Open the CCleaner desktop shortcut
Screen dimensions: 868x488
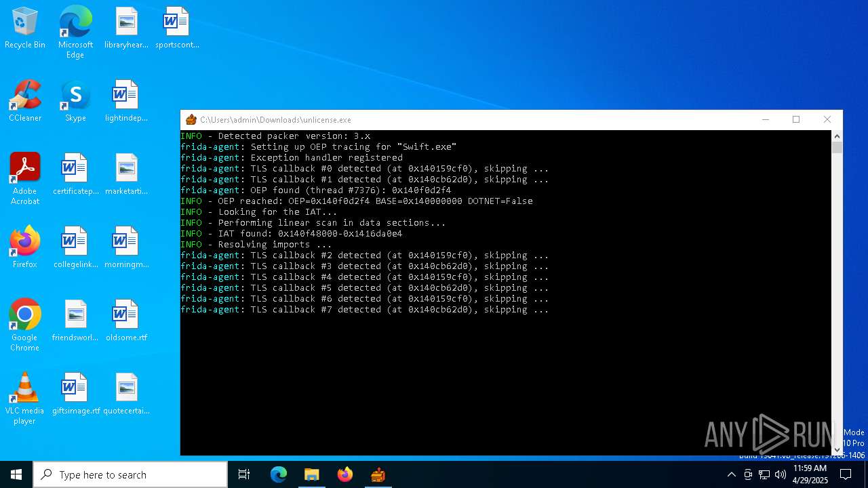25,102
